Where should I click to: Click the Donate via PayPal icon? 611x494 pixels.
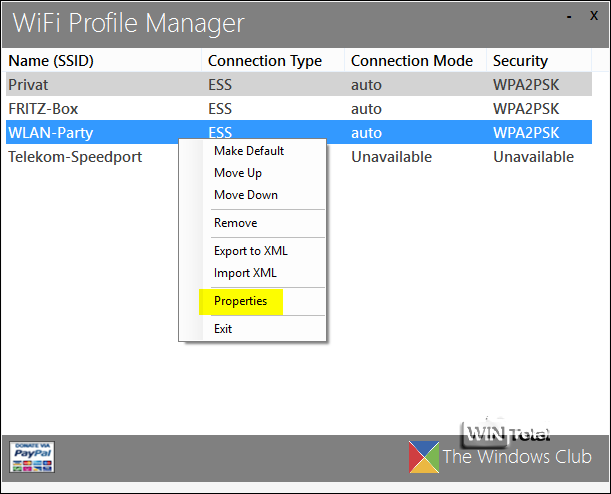[32, 456]
